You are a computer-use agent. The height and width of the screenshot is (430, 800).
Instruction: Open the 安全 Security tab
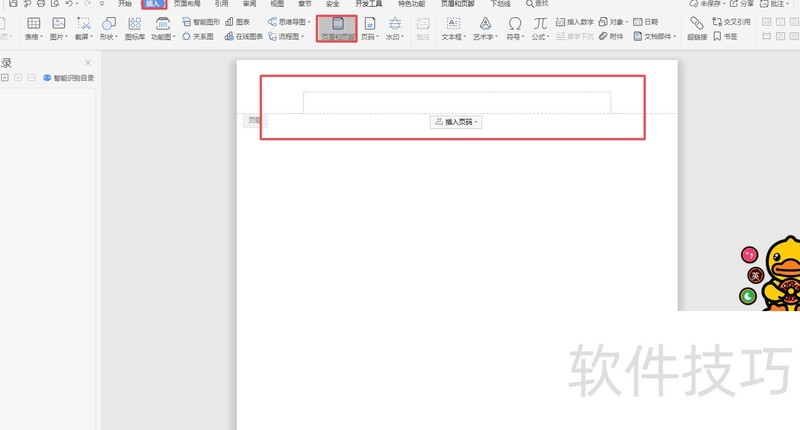333,4
